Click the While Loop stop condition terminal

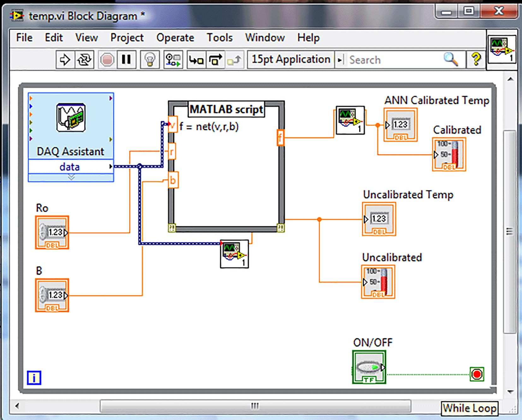pyautogui.click(x=477, y=374)
